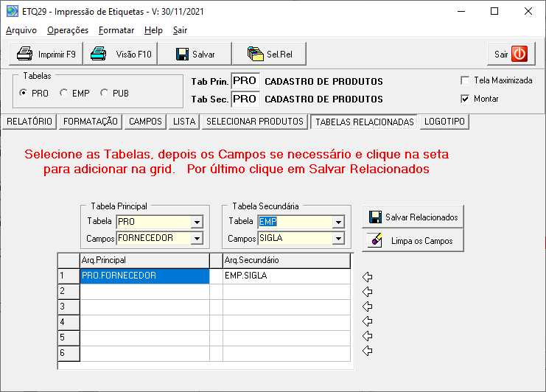Click the Tab Sec. PRO input field
546x392 pixels.
(x=245, y=99)
